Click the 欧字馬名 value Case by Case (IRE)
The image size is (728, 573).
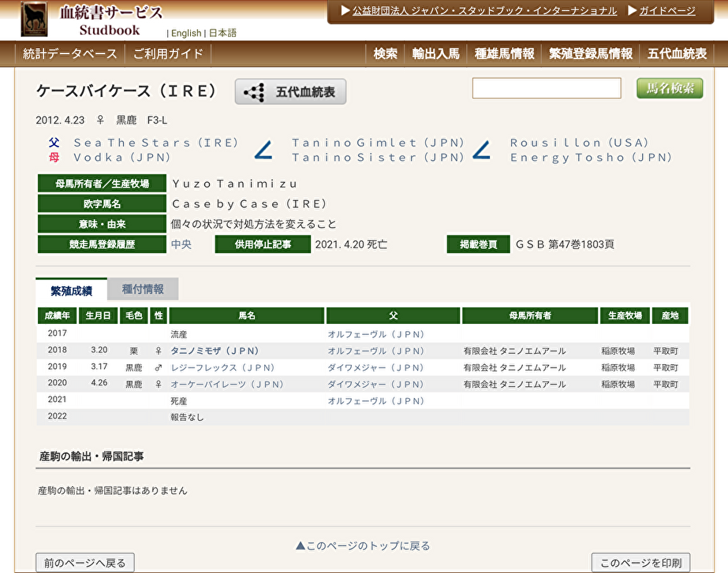(249, 203)
